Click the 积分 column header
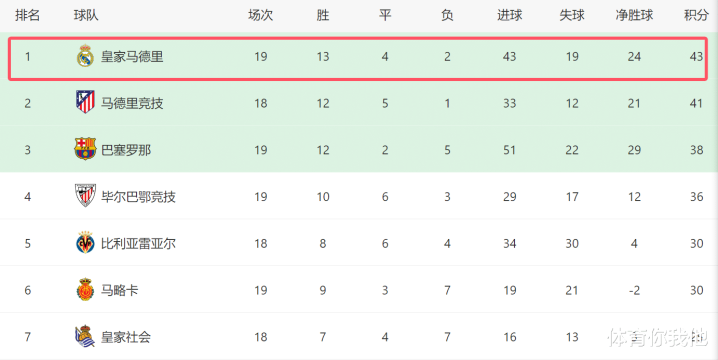Image resolution: width=718 pixels, height=360 pixels. (x=696, y=15)
